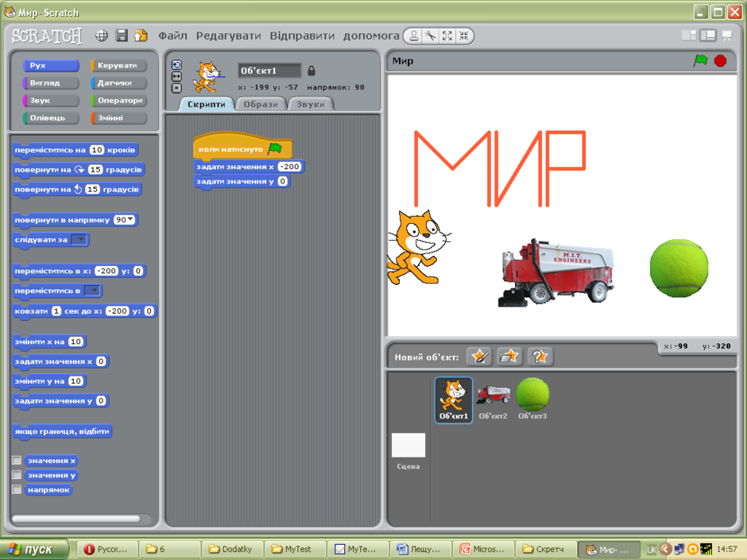The image size is (747, 560).
Task: Enable the 'значення x' stage monitor
Action: [17, 461]
